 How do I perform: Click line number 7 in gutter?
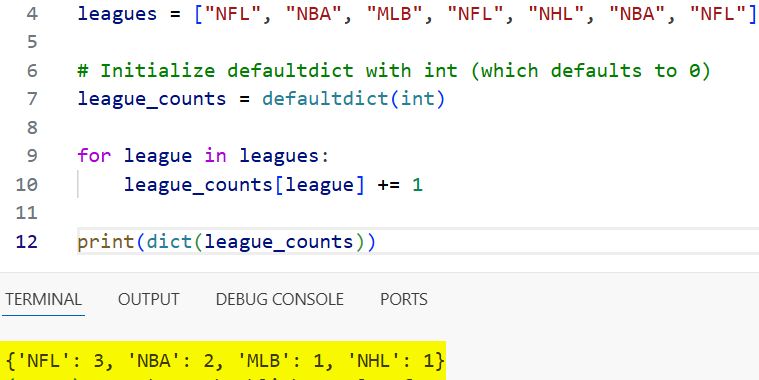31,99
